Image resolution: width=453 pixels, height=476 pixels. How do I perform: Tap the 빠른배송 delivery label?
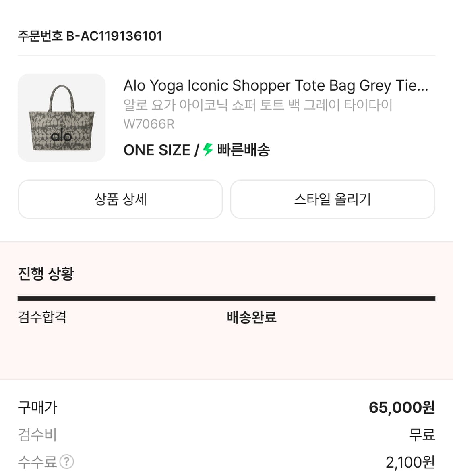click(x=244, y=150)
